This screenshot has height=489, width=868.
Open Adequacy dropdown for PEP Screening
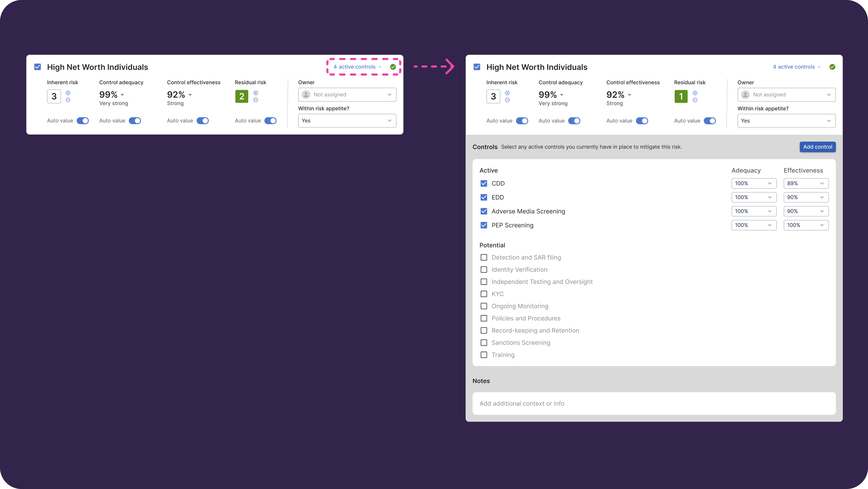point(754,225)
